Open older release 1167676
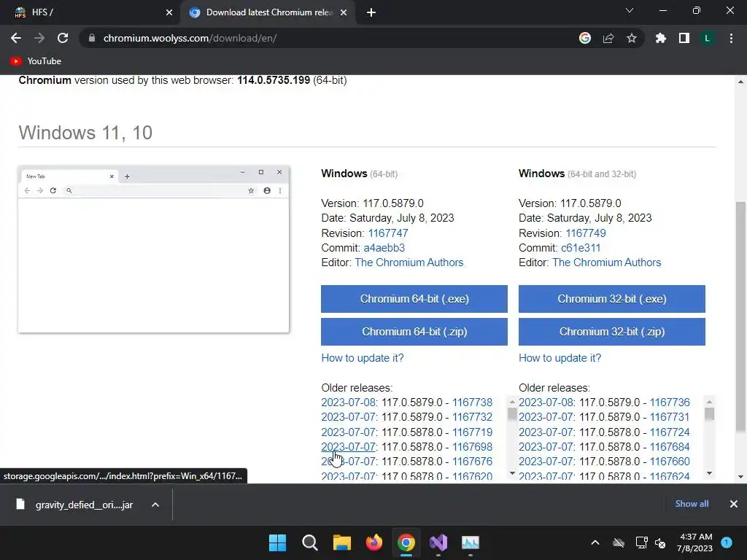Viewport: 747px width, 560px height. pyautogui.click(x=472, y=461)
